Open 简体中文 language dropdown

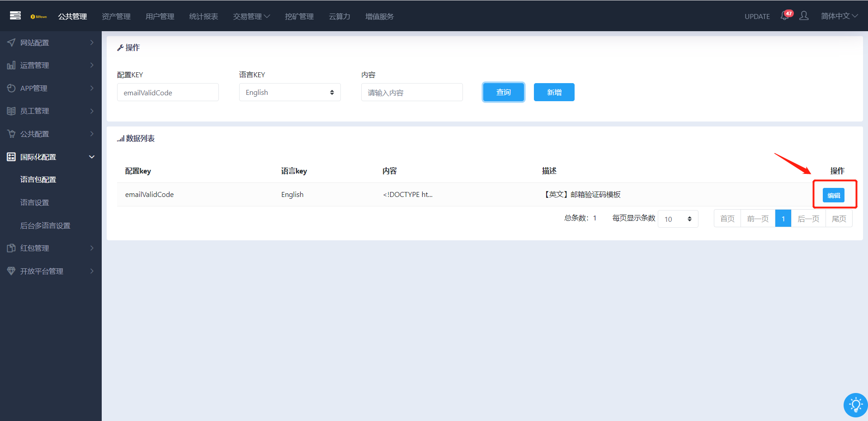(839, 16)
